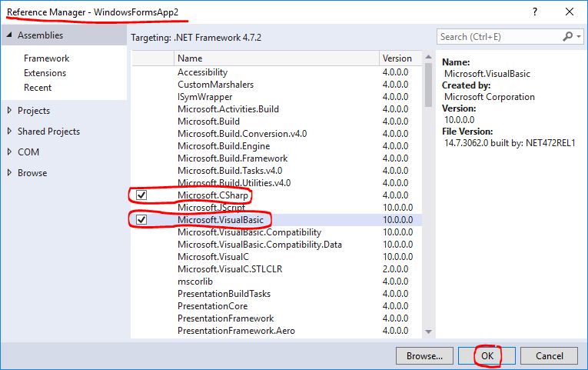588x370 pixels.
Task: Click the Browse... button
Action: (x=424, y=356)
